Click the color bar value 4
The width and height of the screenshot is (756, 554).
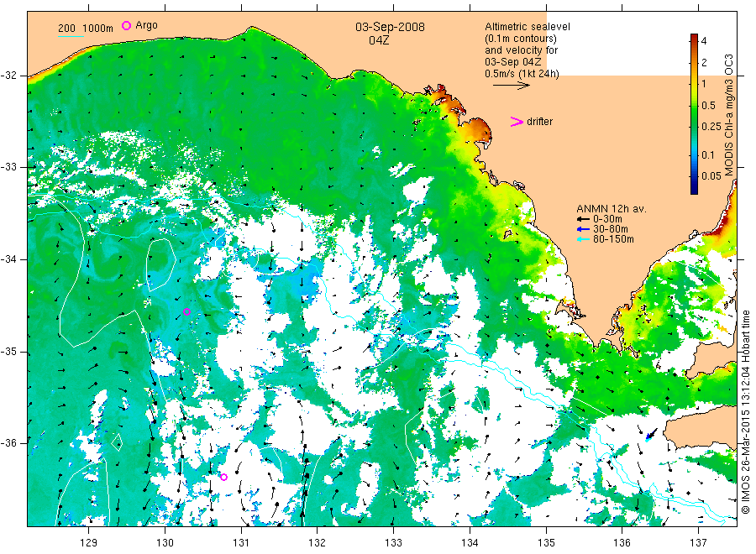click(x=703, y=41)
